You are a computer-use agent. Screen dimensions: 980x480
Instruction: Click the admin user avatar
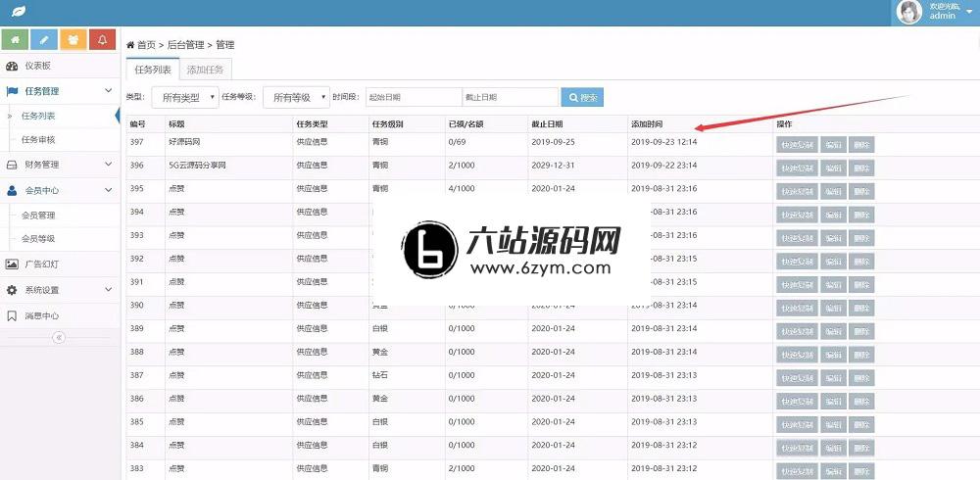pos(908,12)
